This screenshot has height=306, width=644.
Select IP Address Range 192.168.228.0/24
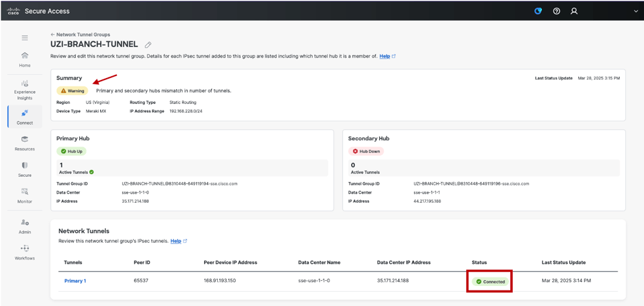186,111
